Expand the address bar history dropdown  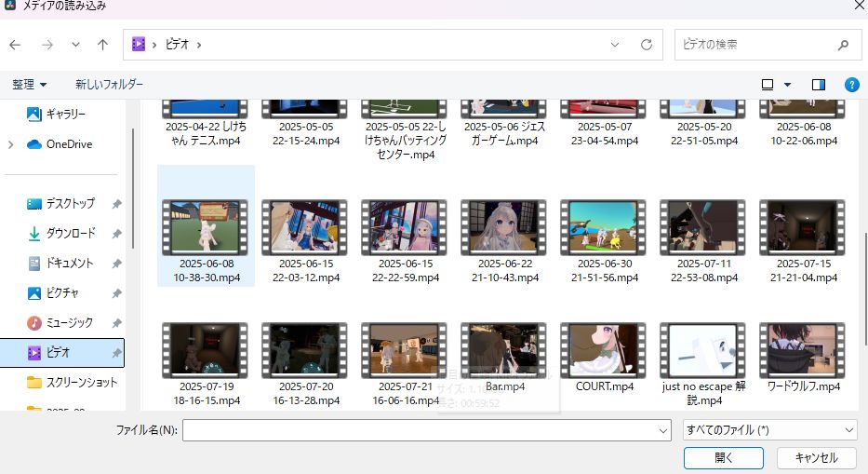click(x=615, y=44)
